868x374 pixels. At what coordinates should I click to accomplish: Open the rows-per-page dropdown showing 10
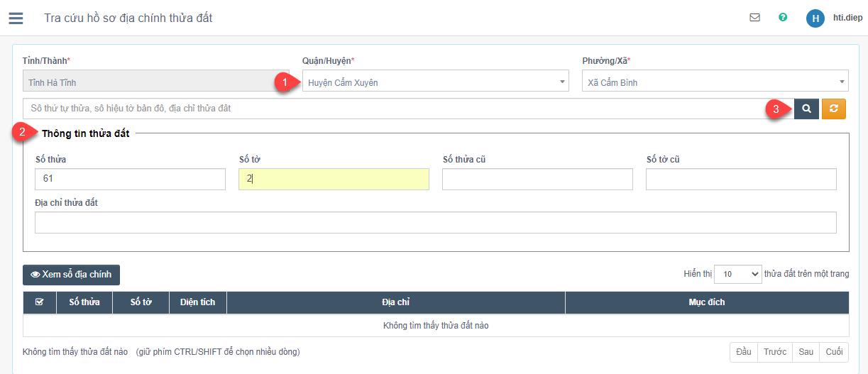point(737,274)
